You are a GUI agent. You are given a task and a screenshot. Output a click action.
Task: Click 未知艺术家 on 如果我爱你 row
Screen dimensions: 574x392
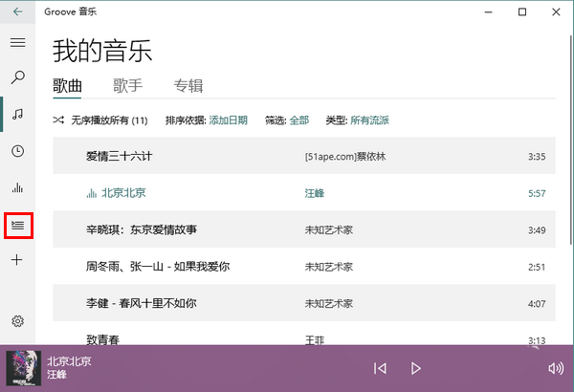329,267
